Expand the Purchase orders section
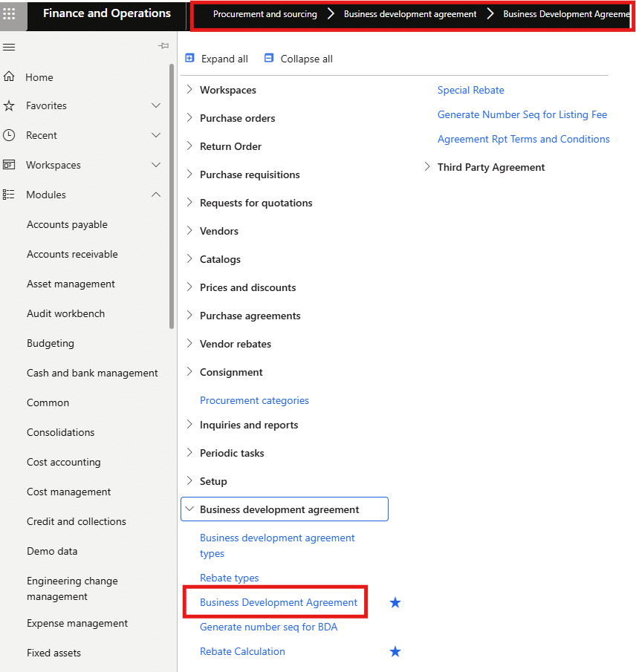This screenshot has height=672, width=636. coord(189,118)
